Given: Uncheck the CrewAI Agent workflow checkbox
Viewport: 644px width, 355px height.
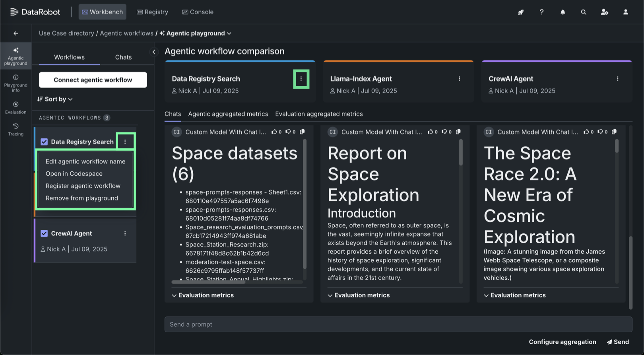Looking at the screenshot, I should click(44, 233).
